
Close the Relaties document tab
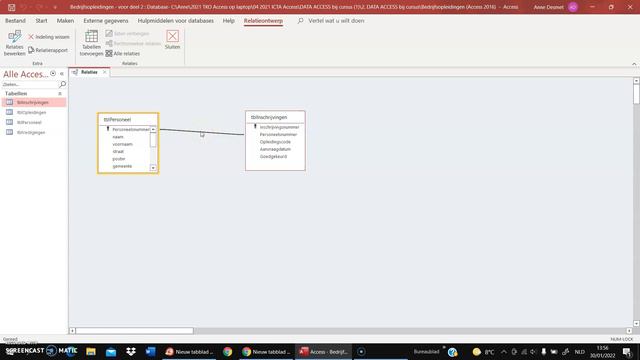coord(104,72)
